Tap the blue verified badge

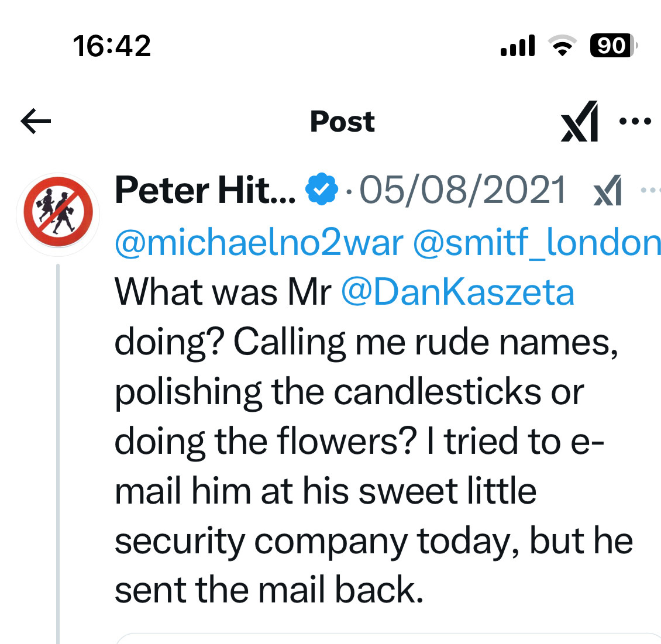[322, 190]
